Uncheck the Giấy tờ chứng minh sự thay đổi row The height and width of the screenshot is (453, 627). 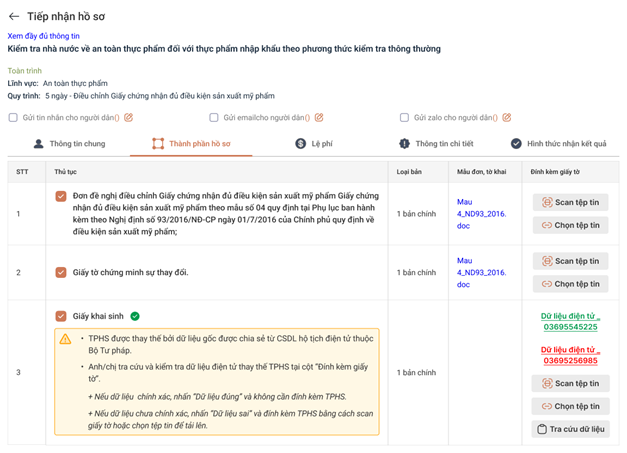[61, 273]
